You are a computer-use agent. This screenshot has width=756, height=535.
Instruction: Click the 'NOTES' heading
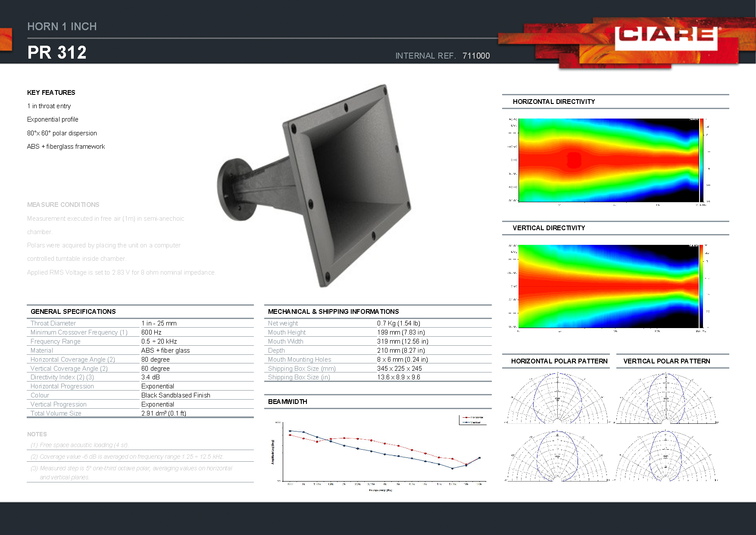point(37,435)
